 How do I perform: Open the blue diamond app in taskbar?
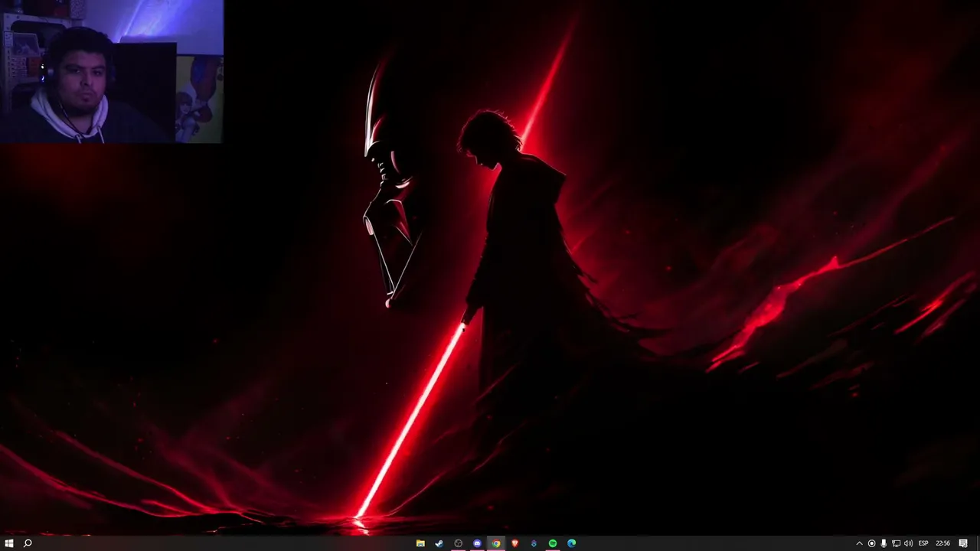point(534,543)
